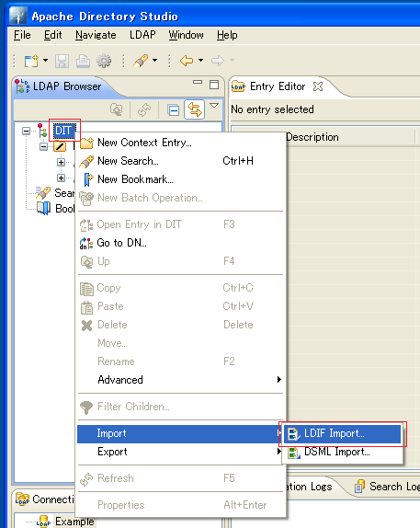Click the search flashlight toolbar icon
The height and width of the screenshot is (528, 420).
click(141, 61)
